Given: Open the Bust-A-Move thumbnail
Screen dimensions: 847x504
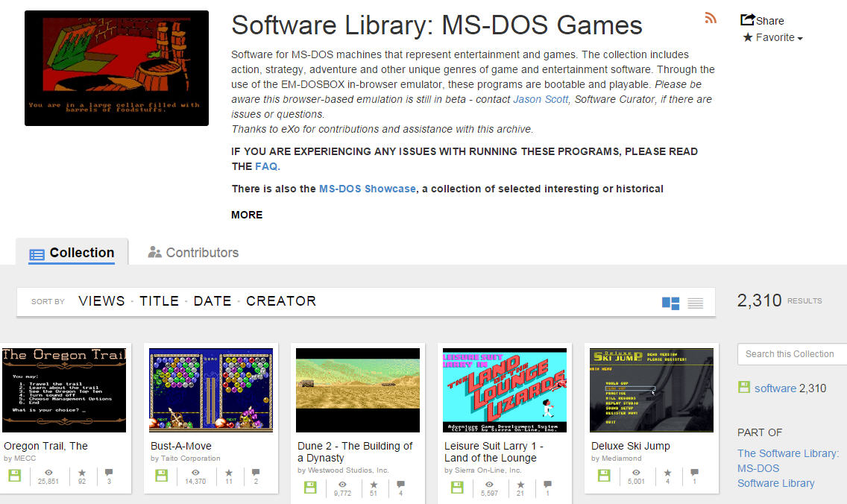Looking at the screenshot, I should [x=211, y=390].
